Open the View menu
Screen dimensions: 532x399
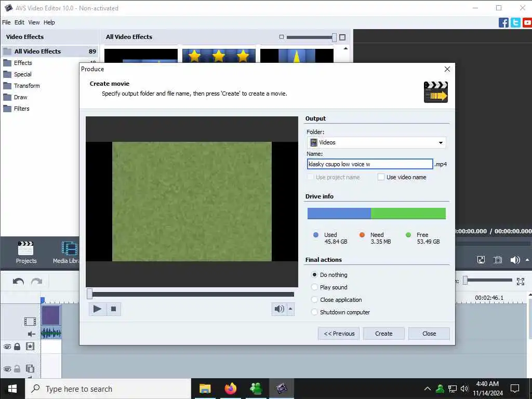tap(34, 22)
